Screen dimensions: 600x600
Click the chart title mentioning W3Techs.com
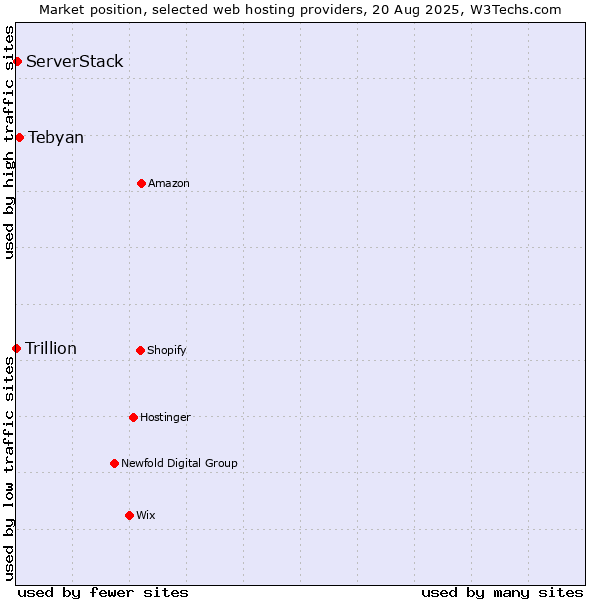pyautogui.click(x=300, y=10)
